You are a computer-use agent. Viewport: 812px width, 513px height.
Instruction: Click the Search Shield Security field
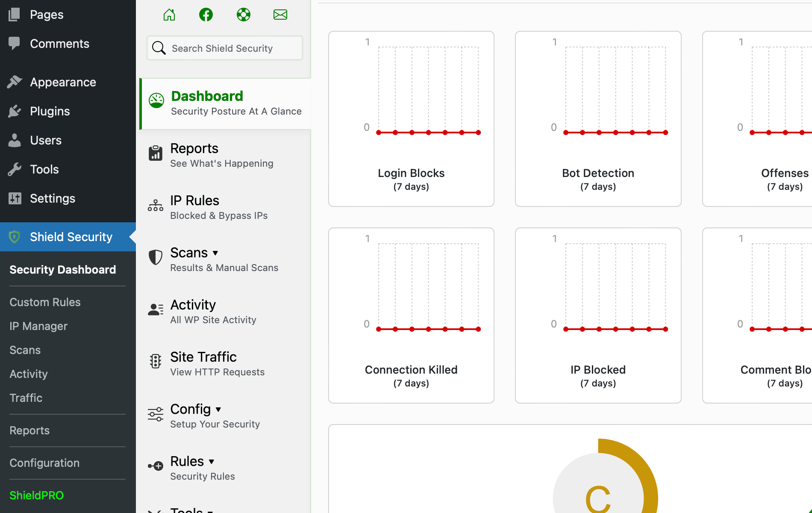[x=224, y=48]
